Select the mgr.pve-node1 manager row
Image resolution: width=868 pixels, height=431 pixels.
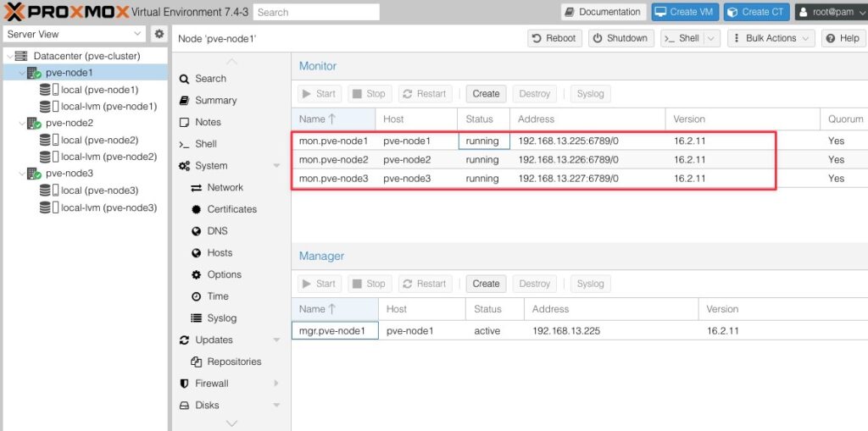coord(580,331)
